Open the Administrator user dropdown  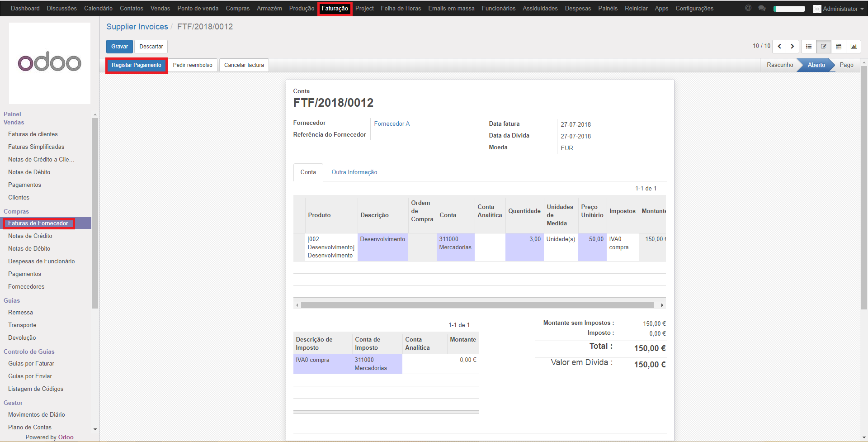[839, 9]
